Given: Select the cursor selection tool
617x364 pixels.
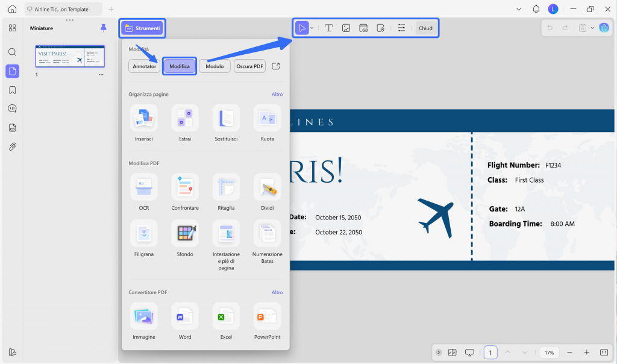Looking at the screenshot, I should pos(302,28).
